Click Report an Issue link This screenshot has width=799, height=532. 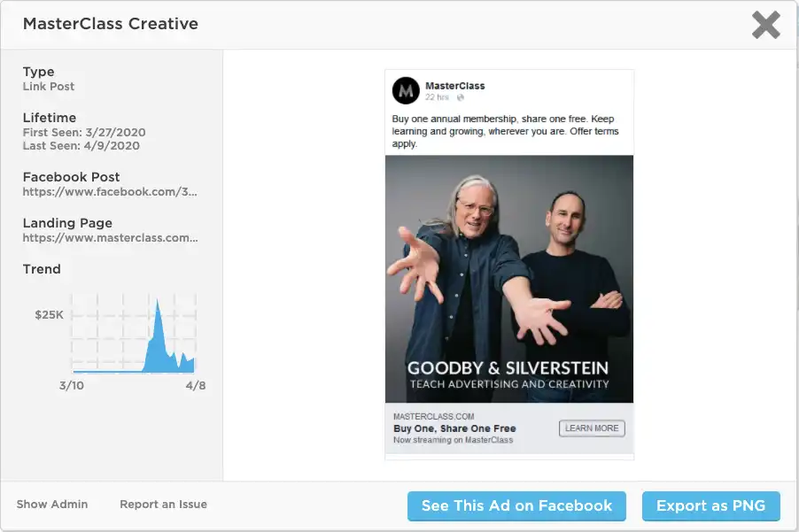click(x=164, y=504)
